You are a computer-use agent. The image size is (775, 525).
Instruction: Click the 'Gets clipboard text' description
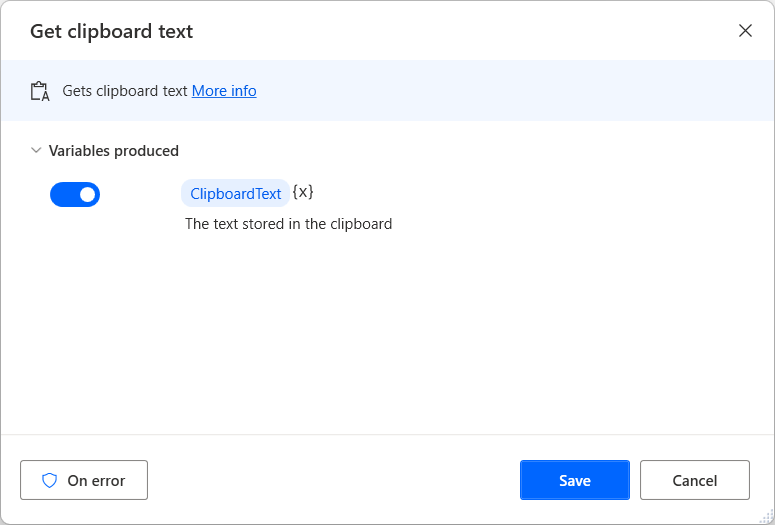coord(125,91)
